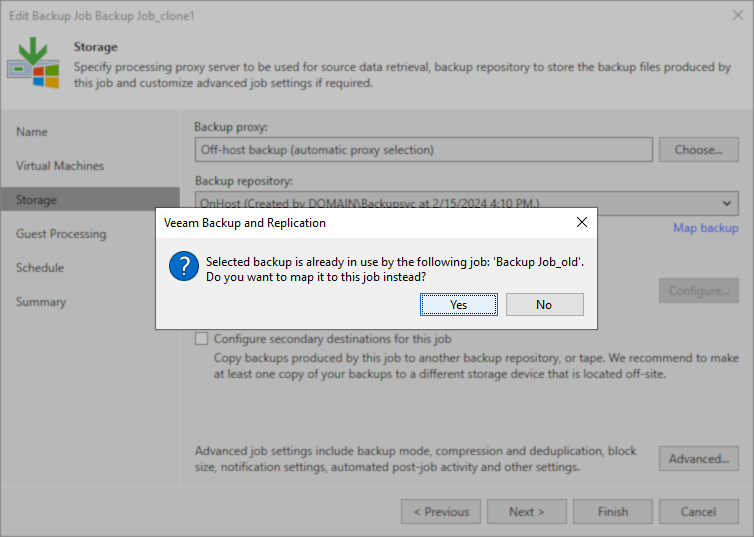
Task: Click the blue question mark icon
Action: [184, 266]
